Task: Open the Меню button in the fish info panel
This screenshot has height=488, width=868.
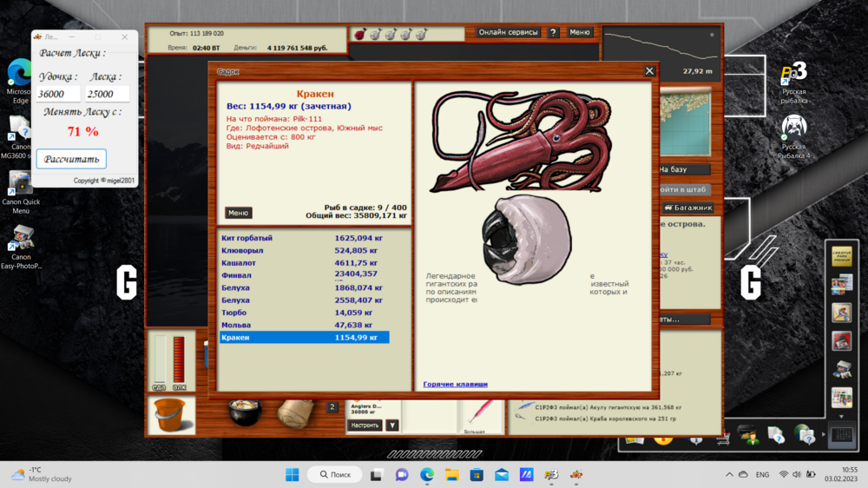Action: [x=238, y=213]
